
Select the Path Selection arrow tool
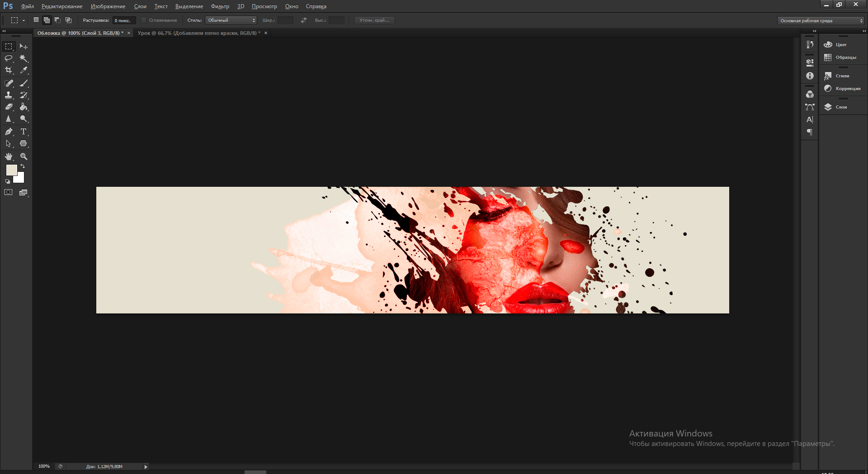(9, 143)
